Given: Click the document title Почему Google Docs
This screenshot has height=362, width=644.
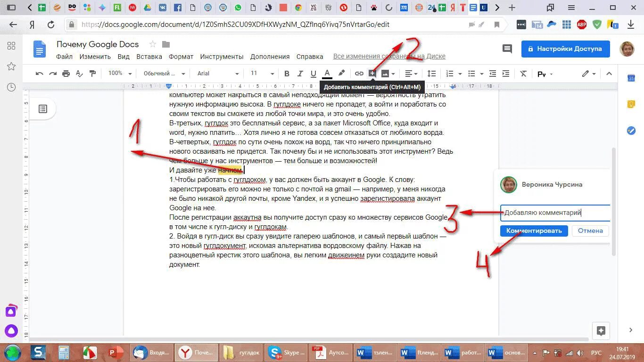Looking at the screenshot, I should click(98, 44).
